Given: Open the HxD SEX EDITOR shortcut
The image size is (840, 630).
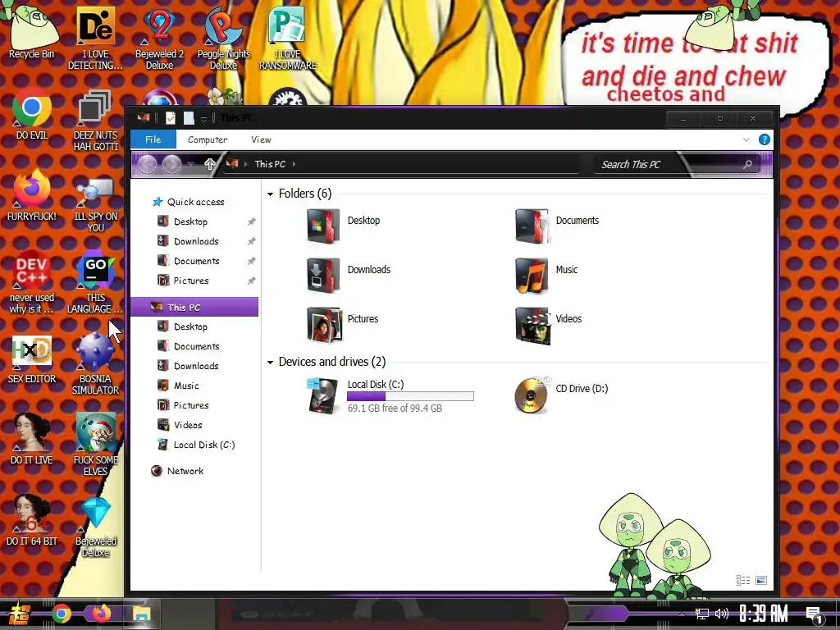Looking at the screenshot, I should (x=32, y=359).
